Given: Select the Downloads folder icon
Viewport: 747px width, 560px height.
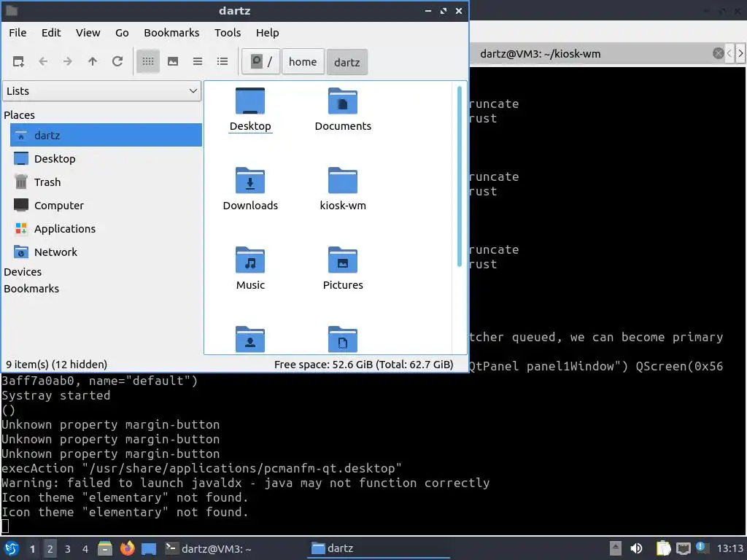Looking at the screenshot, I should [250, 189].
